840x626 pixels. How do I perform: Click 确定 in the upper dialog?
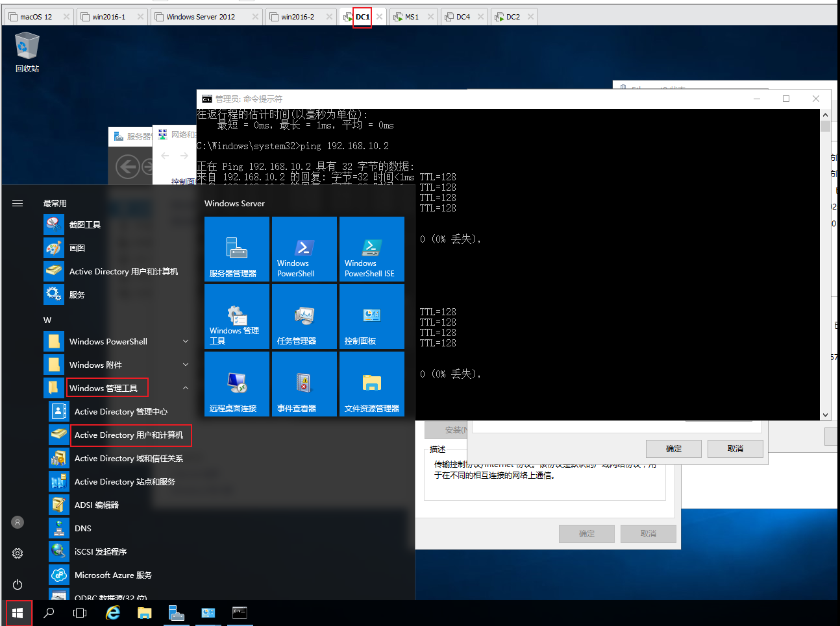point(673,449)
